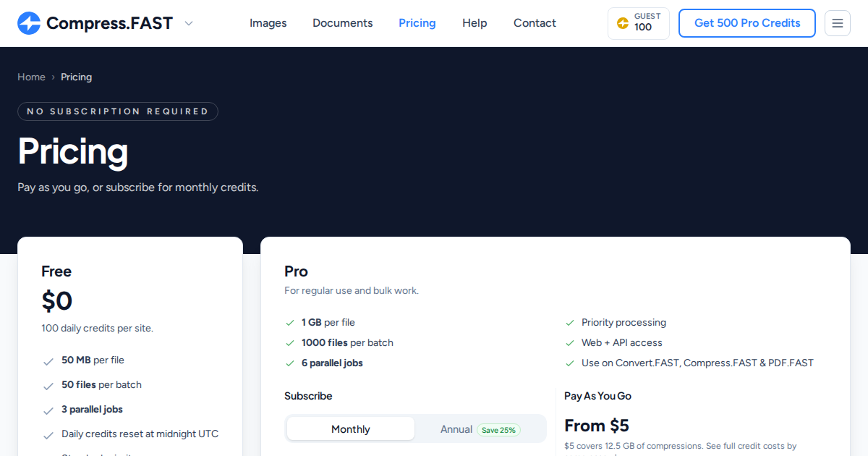
Task: Click checkmark beside Use on Convert.FAST text
Action: 569,363
